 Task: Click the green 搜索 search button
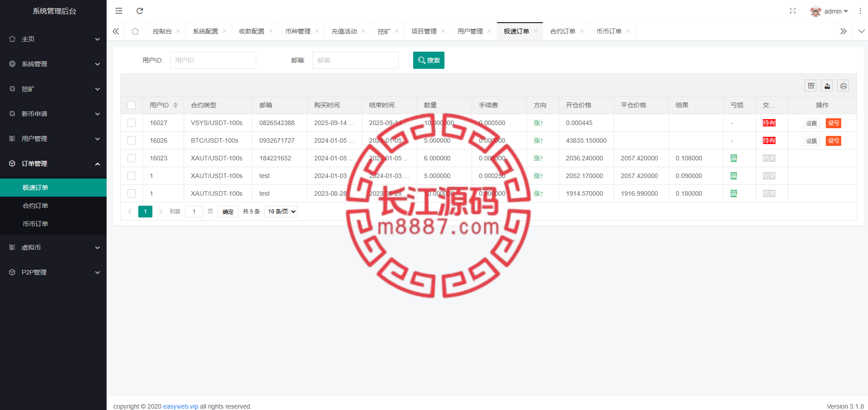pos(429,60)
